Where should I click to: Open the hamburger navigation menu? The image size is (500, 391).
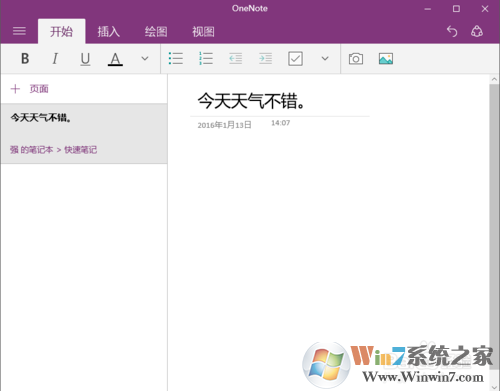(19, 31)
